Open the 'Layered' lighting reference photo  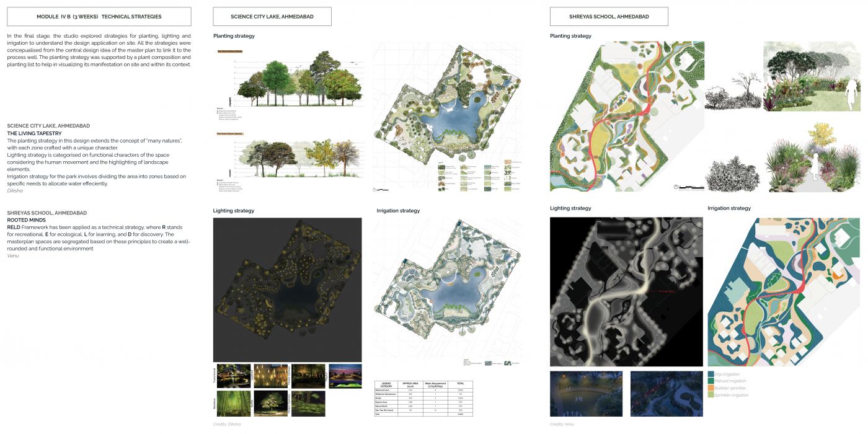pos(271,376)
